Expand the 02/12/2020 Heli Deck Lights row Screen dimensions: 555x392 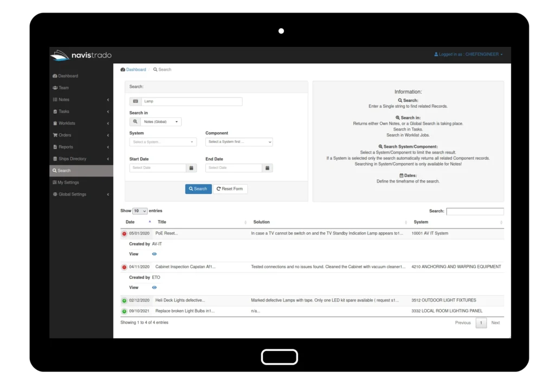point(124,301)
